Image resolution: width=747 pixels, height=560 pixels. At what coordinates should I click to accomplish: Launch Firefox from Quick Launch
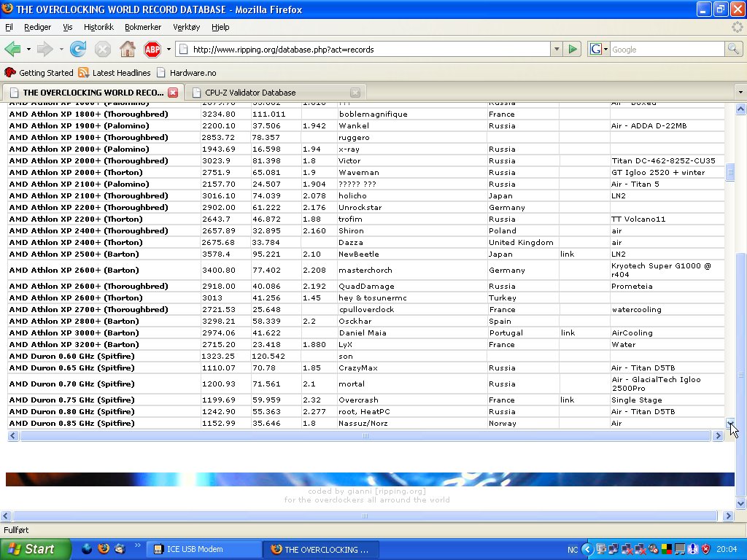pyautogui.click(x=103, y=548)
